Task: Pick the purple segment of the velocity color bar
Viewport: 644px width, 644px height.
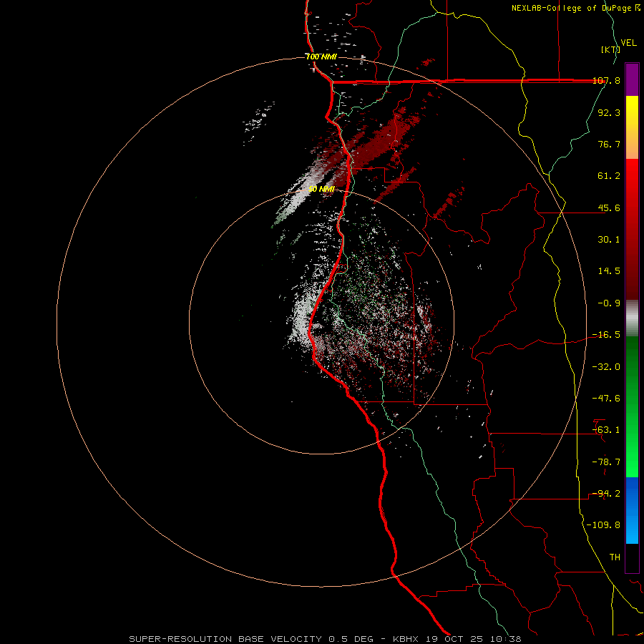Action: point(632,79)
